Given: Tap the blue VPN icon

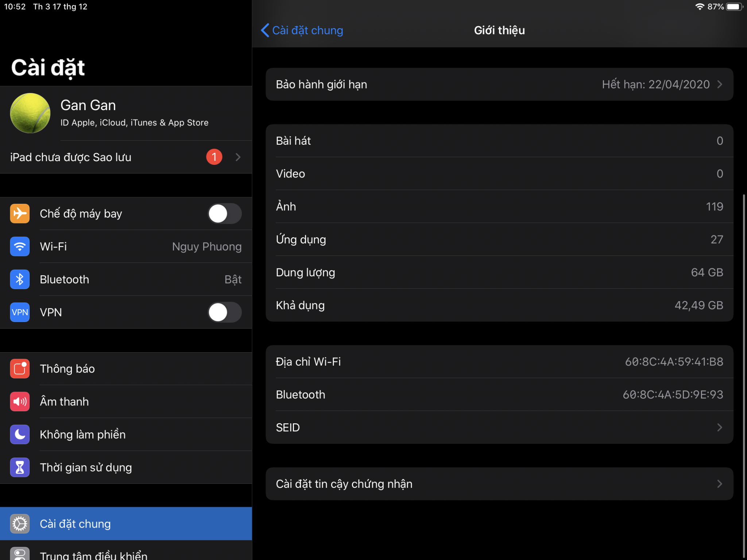Looking at the screenshot, I should (20, 312).
